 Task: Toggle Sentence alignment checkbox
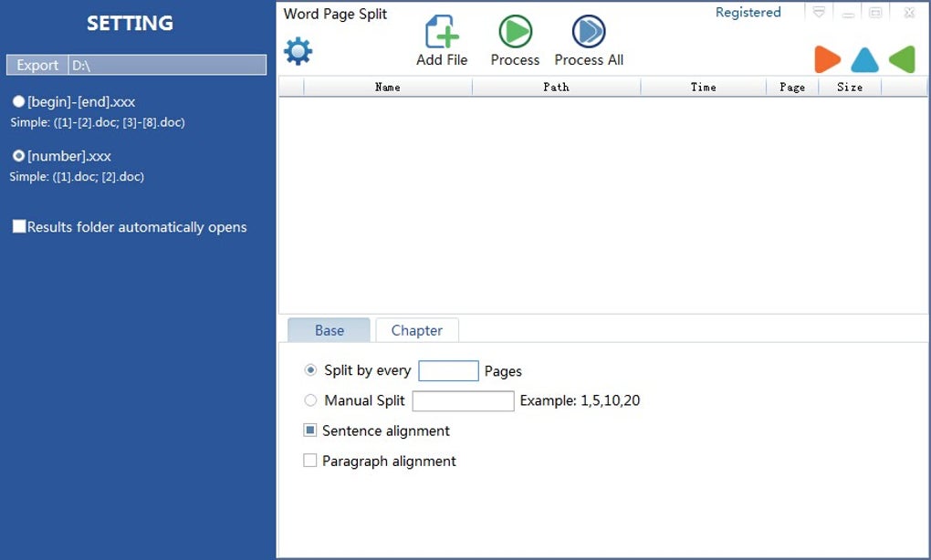click(310, 430)
